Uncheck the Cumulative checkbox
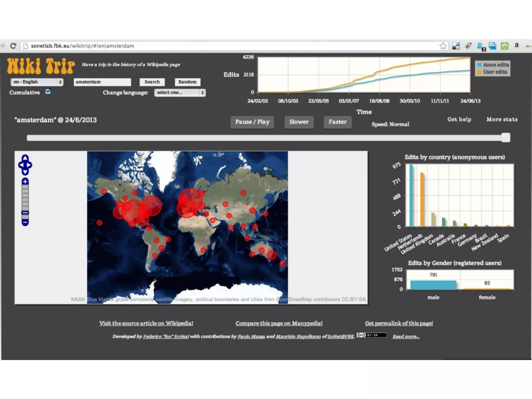532x399 pixels. (x=48, y=91)
